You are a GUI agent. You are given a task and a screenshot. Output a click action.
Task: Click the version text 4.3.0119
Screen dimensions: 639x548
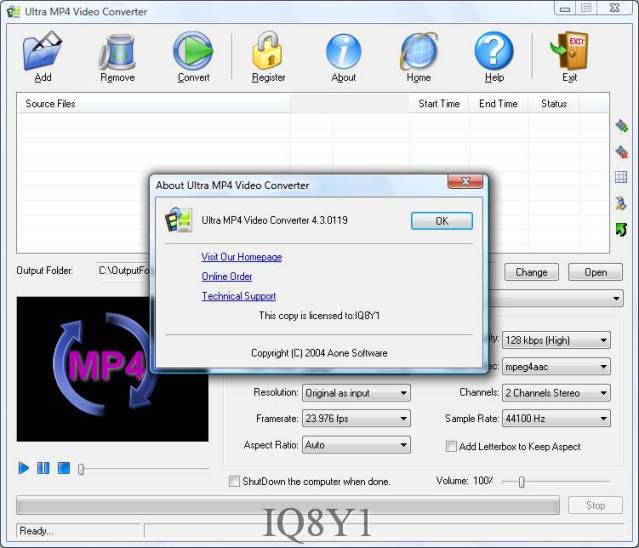point(330,220)
